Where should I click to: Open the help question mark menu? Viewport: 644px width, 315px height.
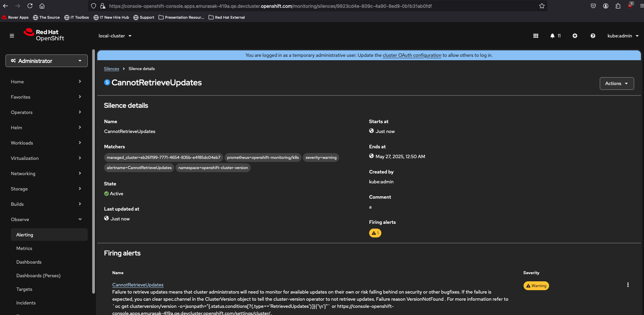coord(593,36)
